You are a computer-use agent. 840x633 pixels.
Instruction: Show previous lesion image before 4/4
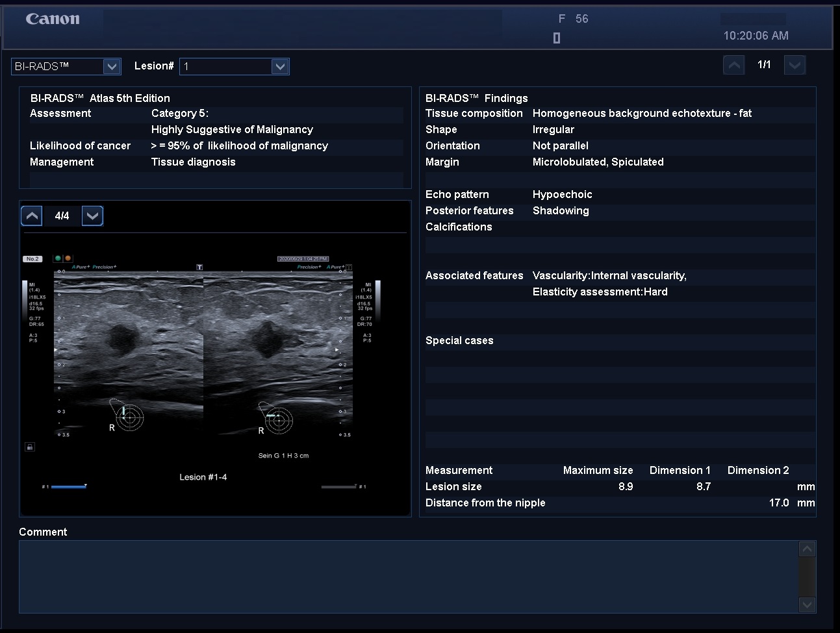pos(32,216)
